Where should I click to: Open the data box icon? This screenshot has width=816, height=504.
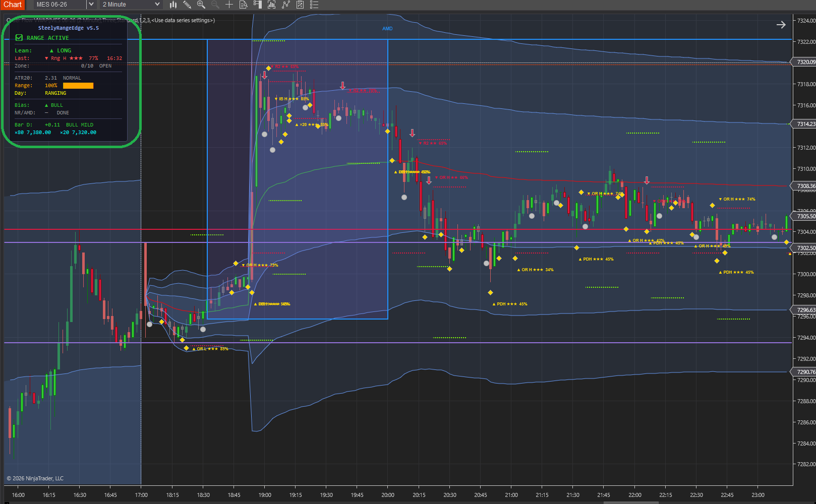243,5
